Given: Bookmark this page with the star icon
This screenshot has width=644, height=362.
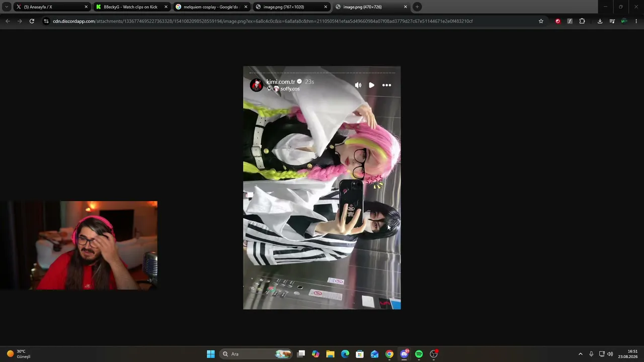Looking at the screenshot, I should 541,21.
